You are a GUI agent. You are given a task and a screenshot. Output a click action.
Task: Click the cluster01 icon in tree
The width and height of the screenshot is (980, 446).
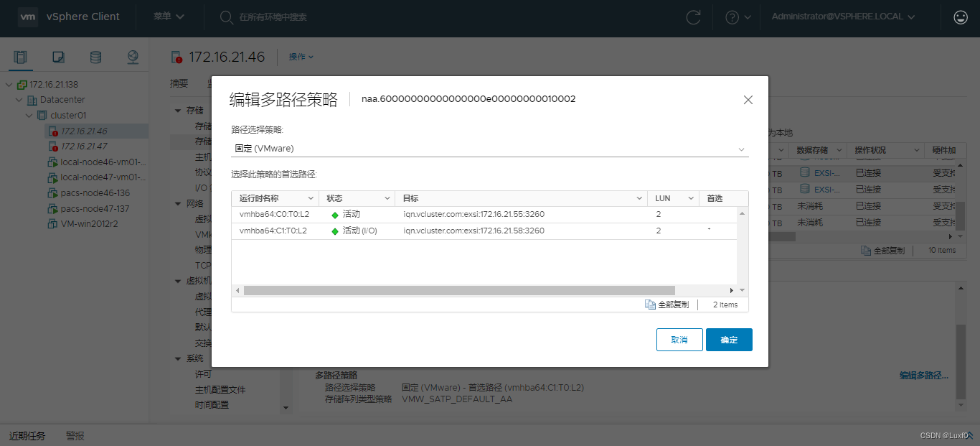(42, 116)
